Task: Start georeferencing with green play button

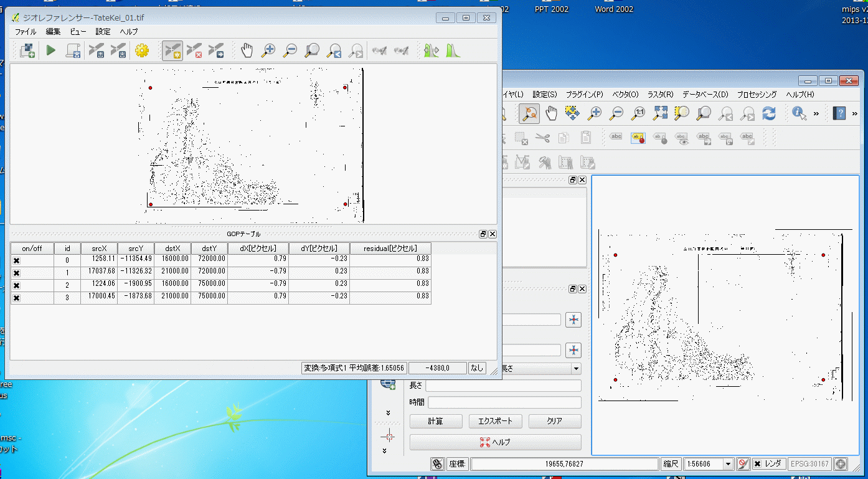Action: 51,50
